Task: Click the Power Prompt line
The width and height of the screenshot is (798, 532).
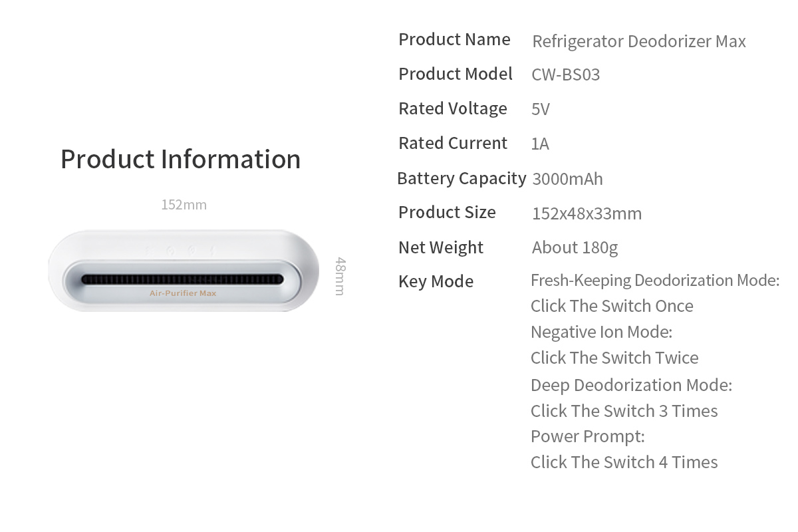Action: click(x=587, y=437)
